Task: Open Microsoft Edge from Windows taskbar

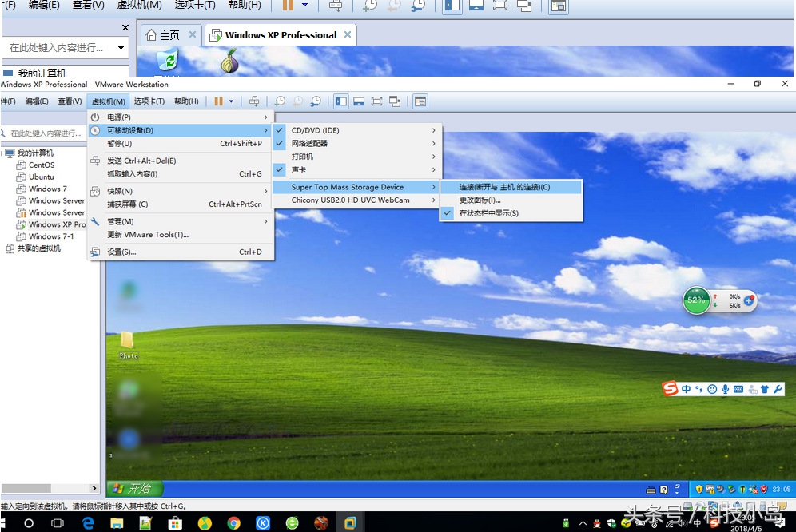Action: click(88, 522)
